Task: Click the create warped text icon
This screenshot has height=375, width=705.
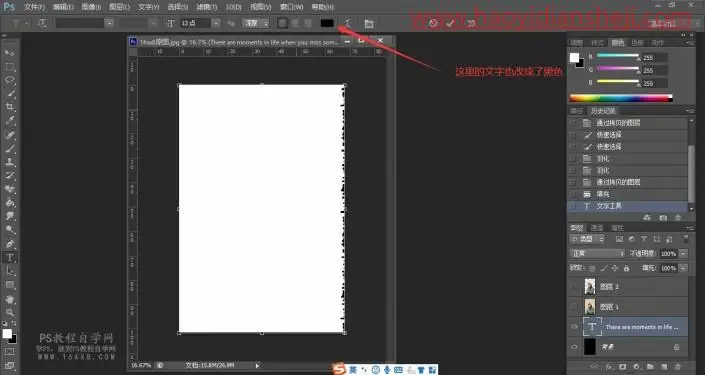Action: pos(348,23)
